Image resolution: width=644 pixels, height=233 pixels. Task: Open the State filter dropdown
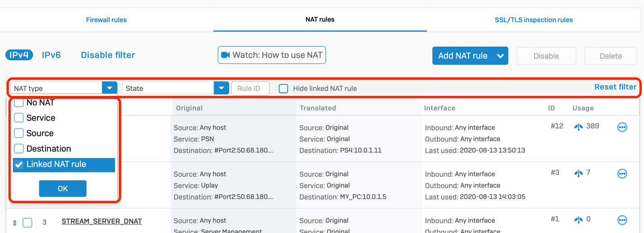click(221, 88)
